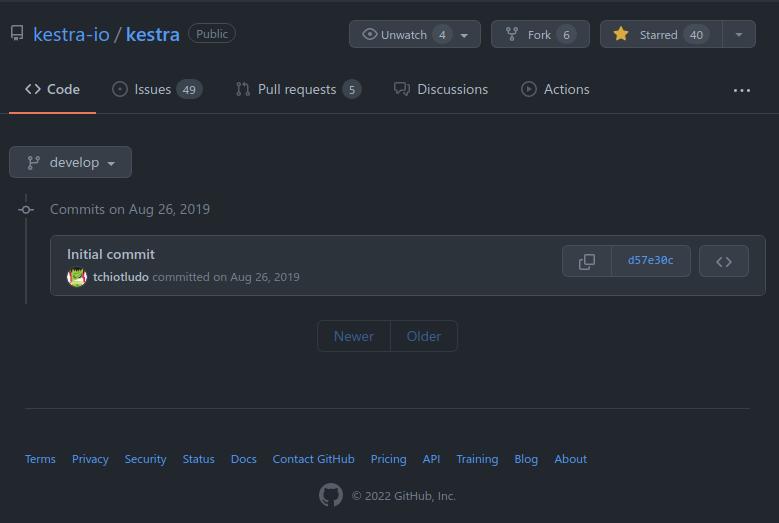
Task: Open the Status footer link
Action: [199, 459]
